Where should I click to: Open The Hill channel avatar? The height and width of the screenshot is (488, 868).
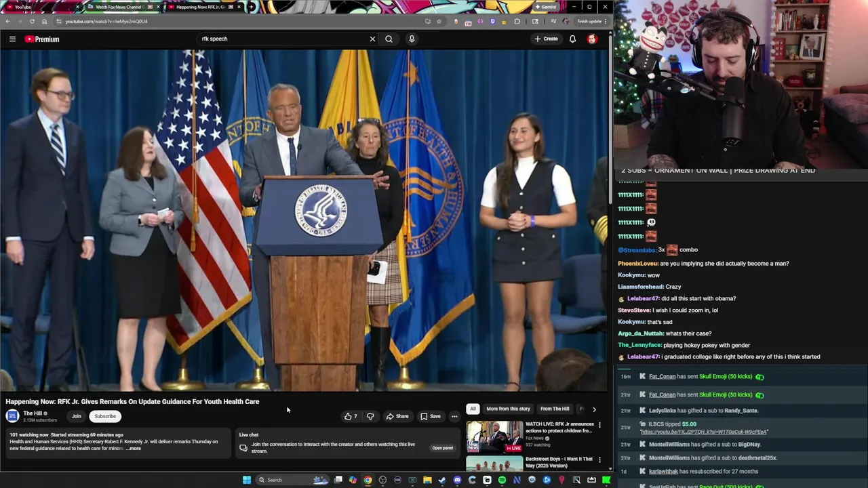[x=12, y=416]
